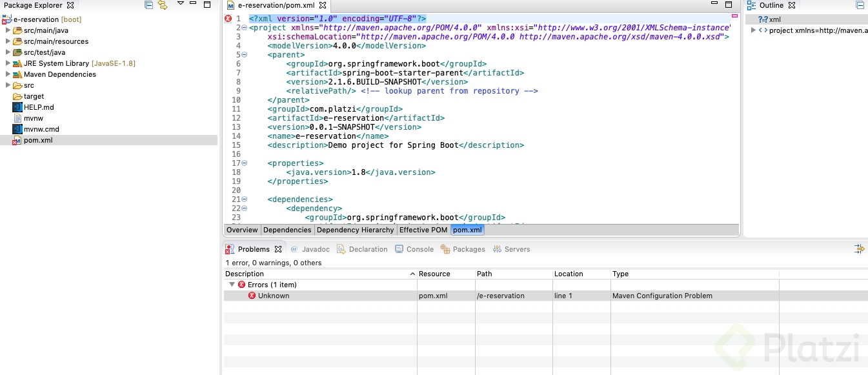Select the e-reservation project icon
This screenshot has width=868, height=375.
tap(7, 19)
